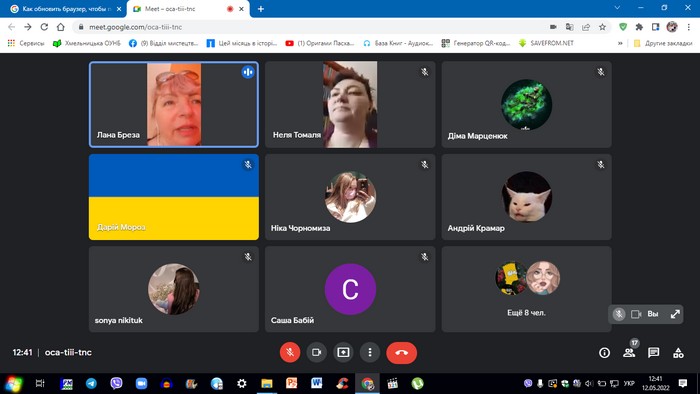Toggle the microphone mute button
The image size is (700, 394).
pos(290,353)
